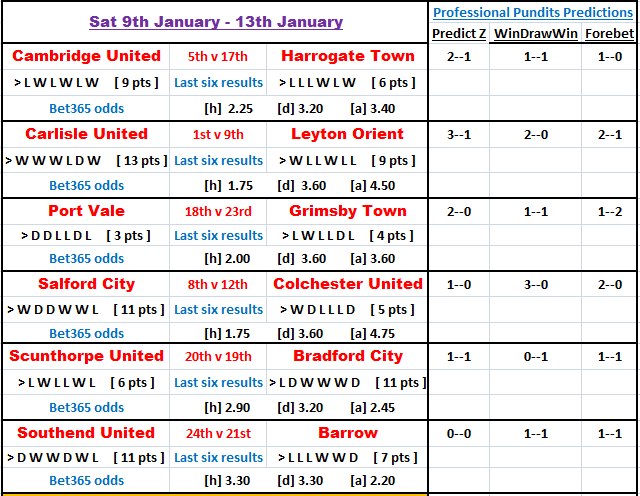
Task: Click the Cambridge United team name
Action: 87,56
